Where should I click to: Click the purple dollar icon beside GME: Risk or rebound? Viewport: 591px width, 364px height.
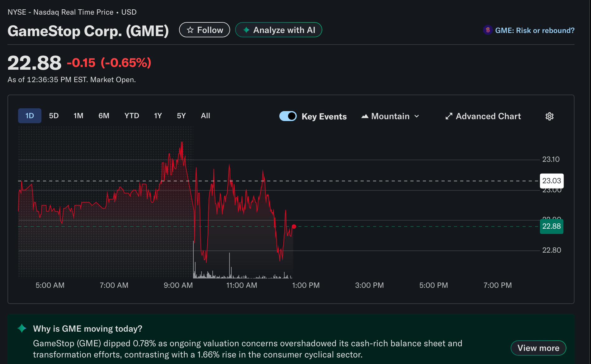point(488,30)
